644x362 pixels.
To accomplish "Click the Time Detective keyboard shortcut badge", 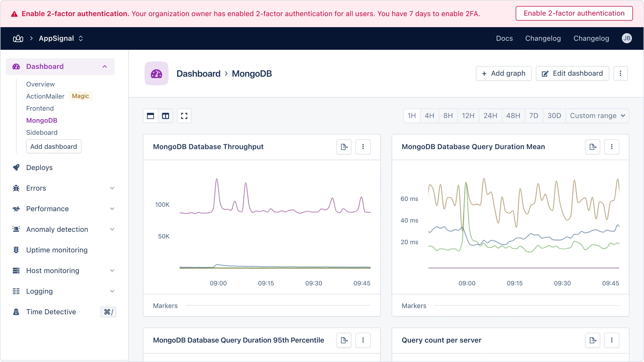I will click(108, 312).
